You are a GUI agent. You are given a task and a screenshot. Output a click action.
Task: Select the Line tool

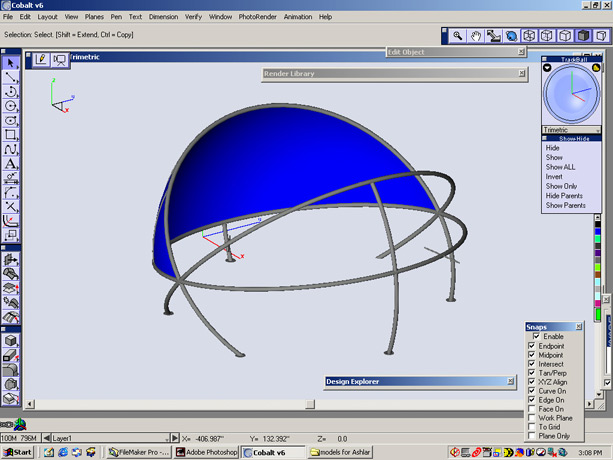click(11, 77)
